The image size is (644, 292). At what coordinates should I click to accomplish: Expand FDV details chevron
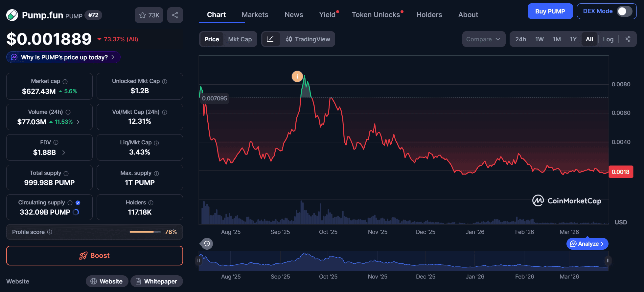(x=64, y=152)
